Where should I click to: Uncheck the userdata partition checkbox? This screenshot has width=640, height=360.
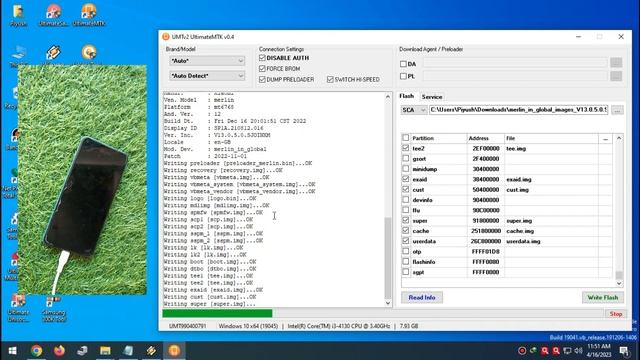405,241
